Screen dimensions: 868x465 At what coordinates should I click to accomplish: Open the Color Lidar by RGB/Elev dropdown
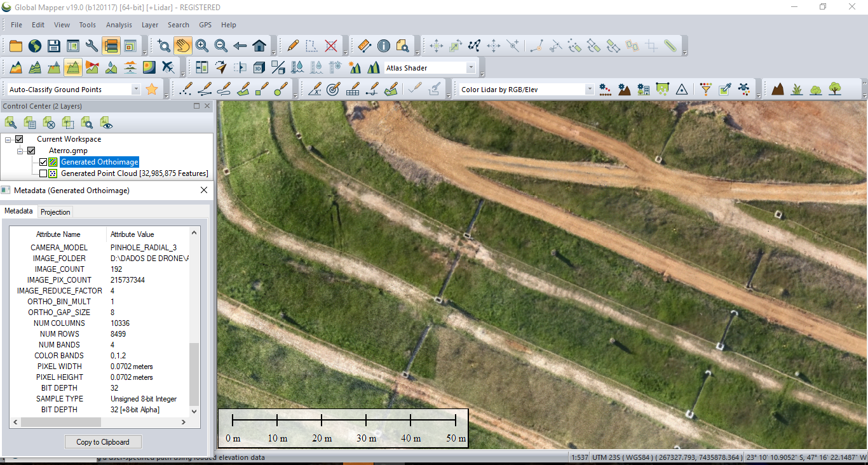click(x=590, y=90)
